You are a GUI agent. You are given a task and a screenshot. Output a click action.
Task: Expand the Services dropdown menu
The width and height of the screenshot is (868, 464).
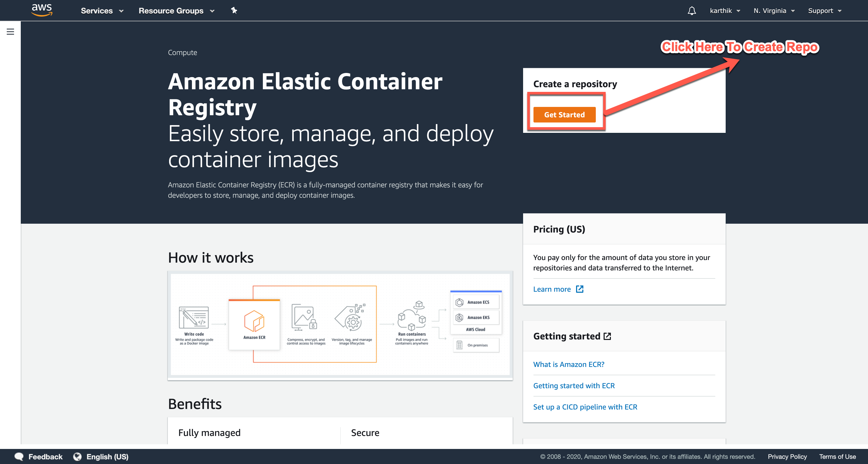(102, 11)
